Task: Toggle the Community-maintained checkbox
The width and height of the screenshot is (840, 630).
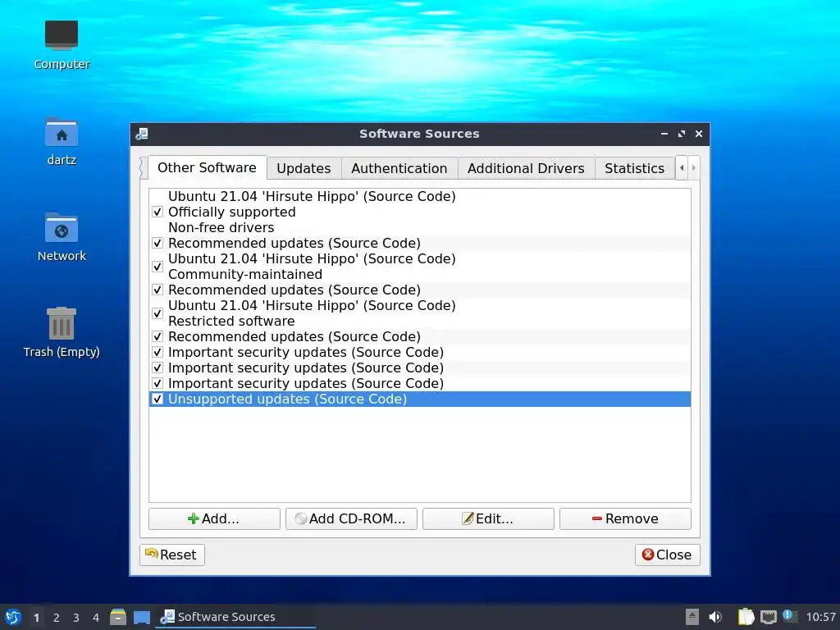Action: point(157,267)
